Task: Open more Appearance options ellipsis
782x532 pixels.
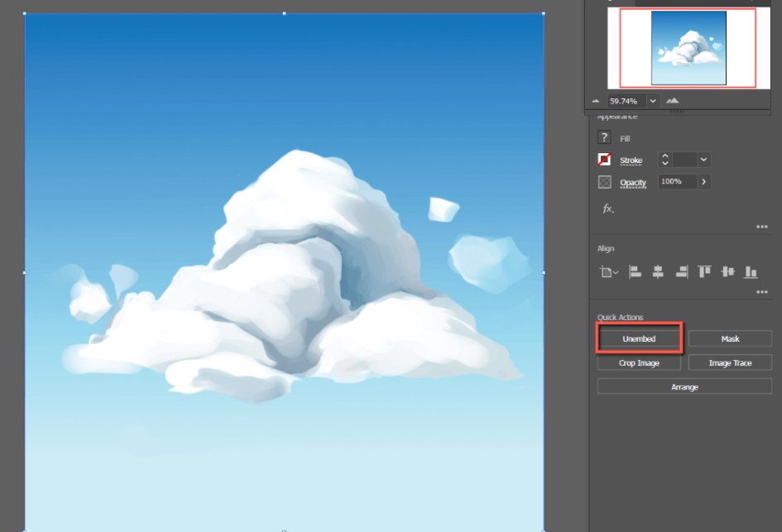Action: pos(761,227)
